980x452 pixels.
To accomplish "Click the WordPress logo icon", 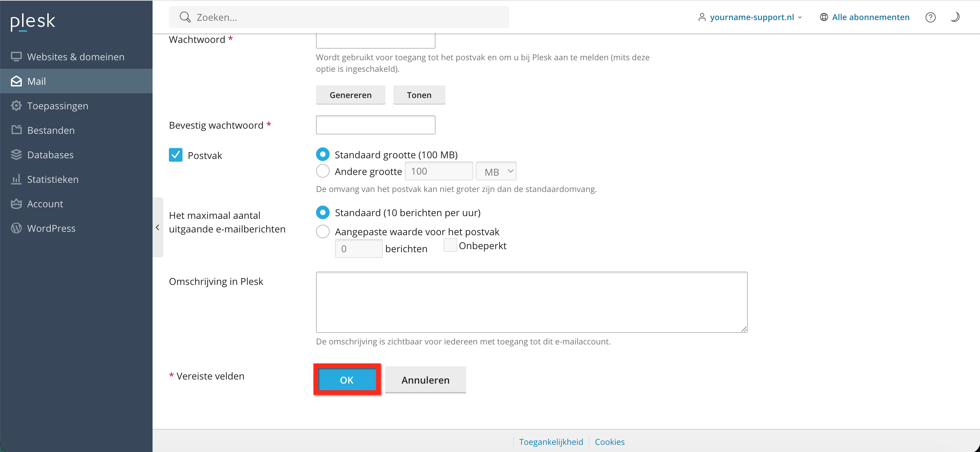I will 16,228.
